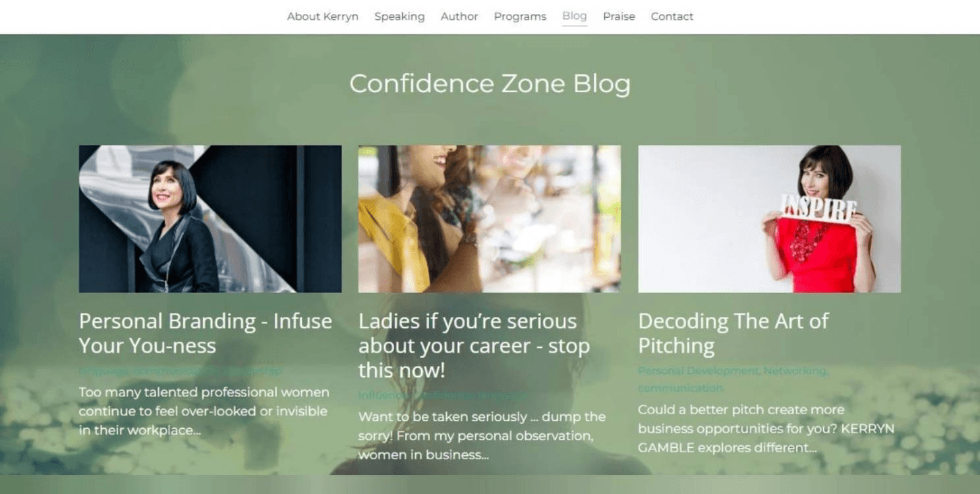
Task: Click the Confidence Zone Blog heading
Action: pyautogui.click(x=490, y=84)
